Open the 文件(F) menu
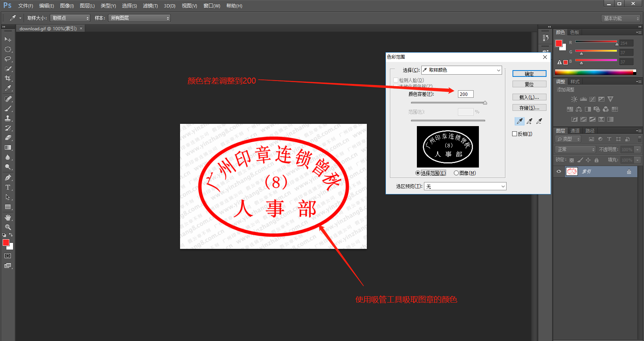Image resolution: width=644 pixels, height=341 pixels. (25, 6)
